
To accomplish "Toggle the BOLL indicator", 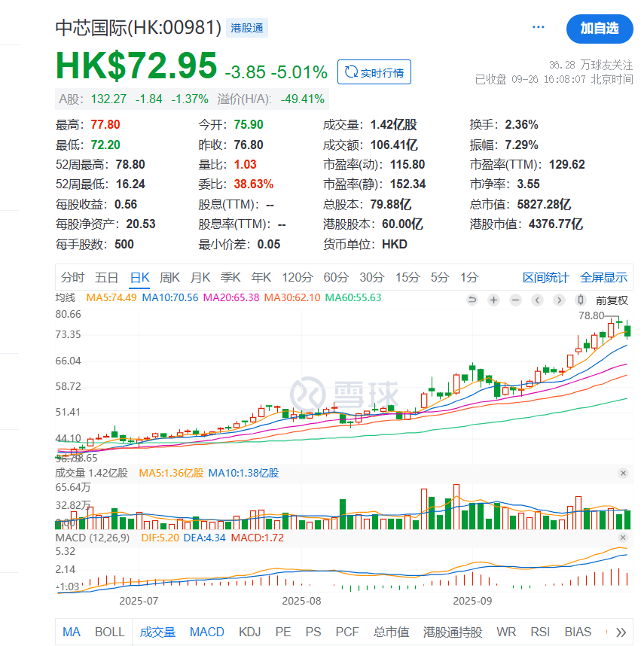I will coord(110,632).
